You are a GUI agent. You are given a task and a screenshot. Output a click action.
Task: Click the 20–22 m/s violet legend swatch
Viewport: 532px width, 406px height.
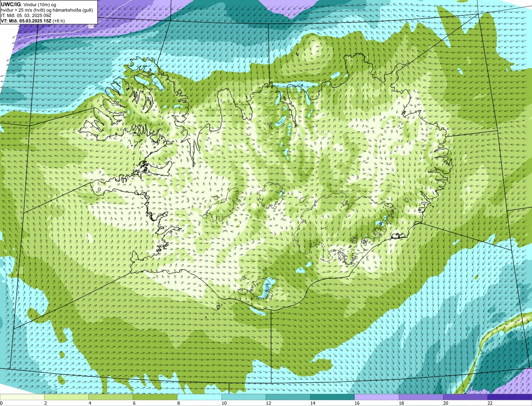[465, 397]
